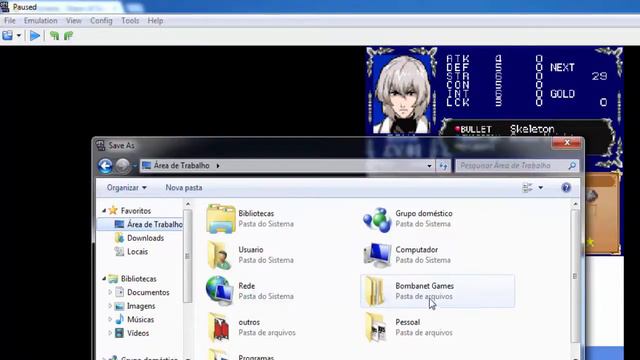Click the open ROM toolbar icon
Screen dimensions: 640x360
tap(8, 36)
